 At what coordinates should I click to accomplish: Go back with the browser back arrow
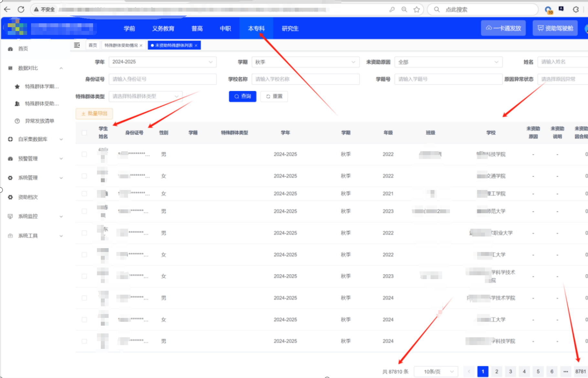click(x=7, y=9)
